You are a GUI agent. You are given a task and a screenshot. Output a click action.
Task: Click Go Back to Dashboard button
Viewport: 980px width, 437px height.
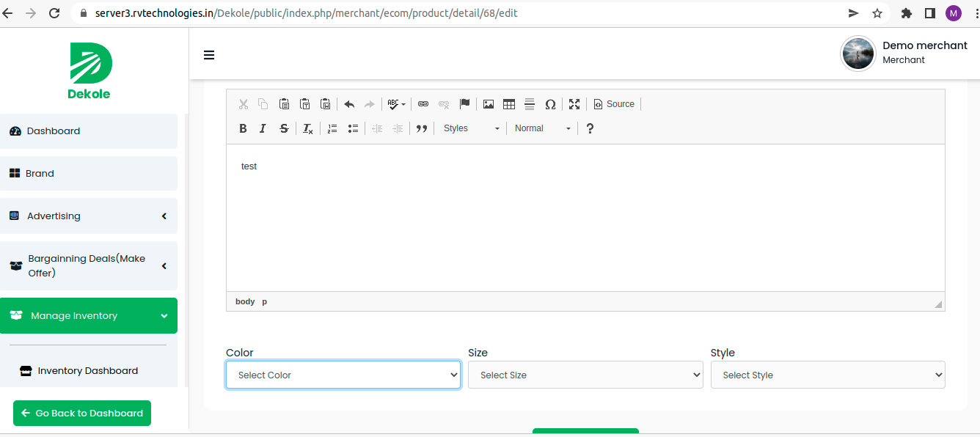pos(82,413)
